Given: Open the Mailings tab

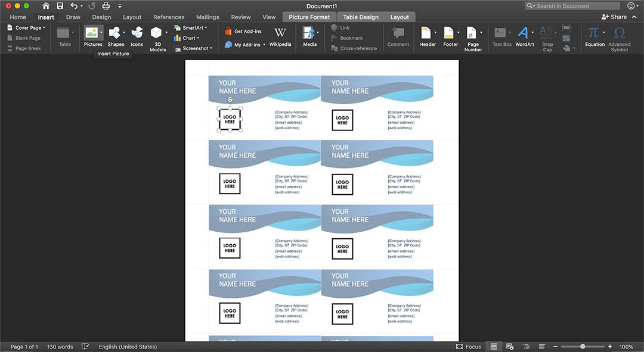Looking at the screenshot, I should coord(208,17).
